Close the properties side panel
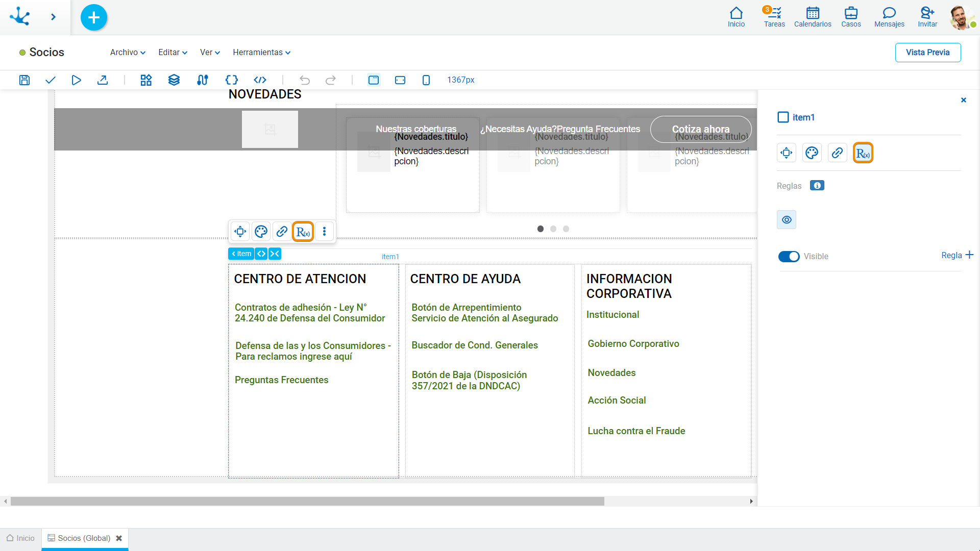This screenshot has height=551, width=980. point(964,100)
